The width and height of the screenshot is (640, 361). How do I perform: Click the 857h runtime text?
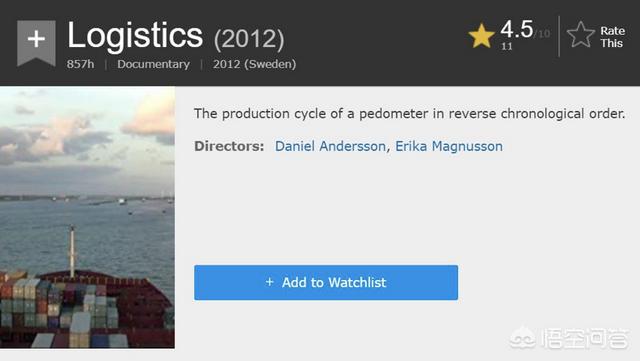pos(80,64)
